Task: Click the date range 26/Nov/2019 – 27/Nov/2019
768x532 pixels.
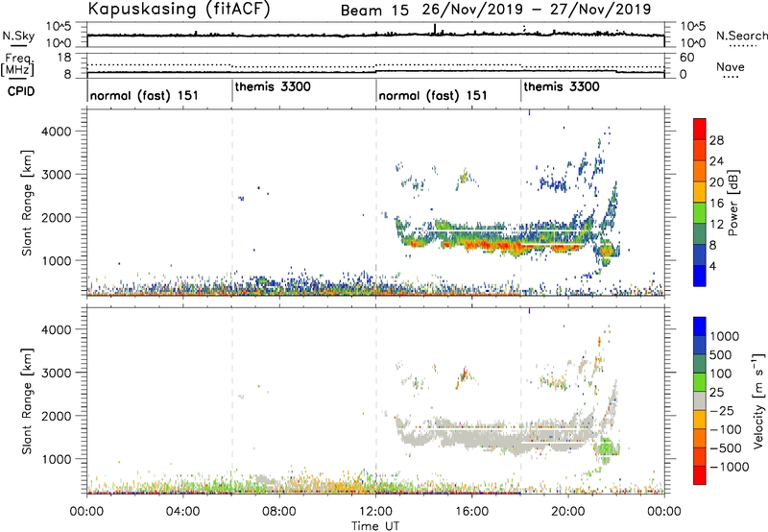Action: coord(537,10)
